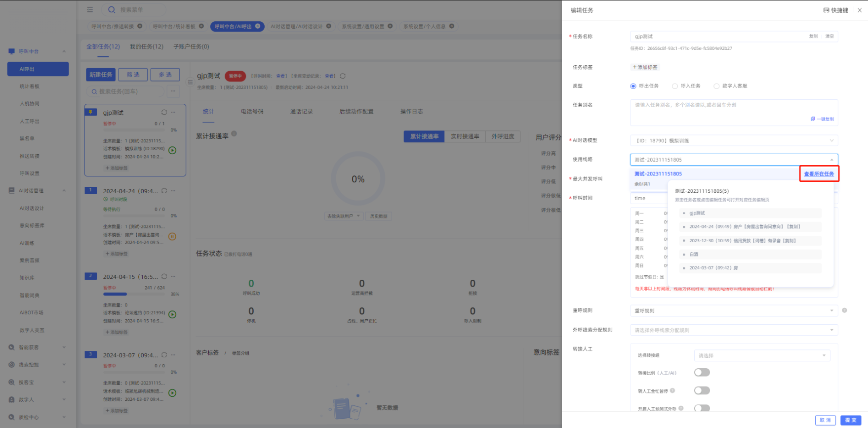Click the hamburger menu icon at top left
Viewport: 868px width, 428px height.
[x=90, y=9]
